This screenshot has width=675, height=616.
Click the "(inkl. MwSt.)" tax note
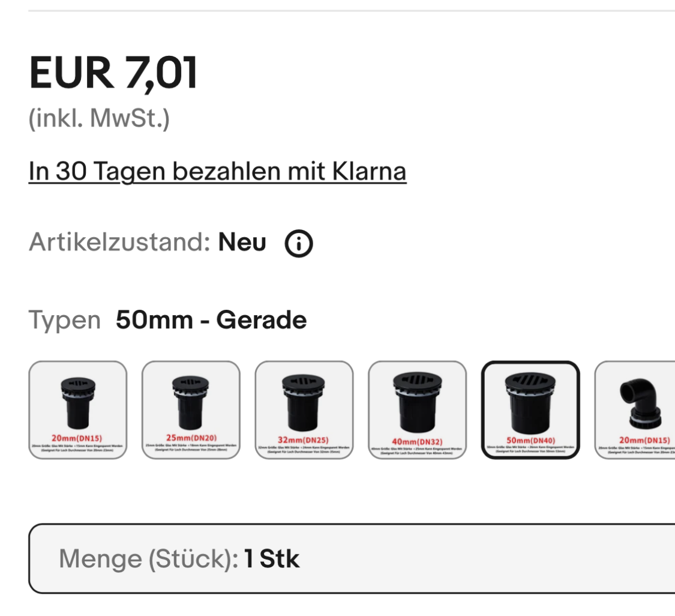[99, 118]
